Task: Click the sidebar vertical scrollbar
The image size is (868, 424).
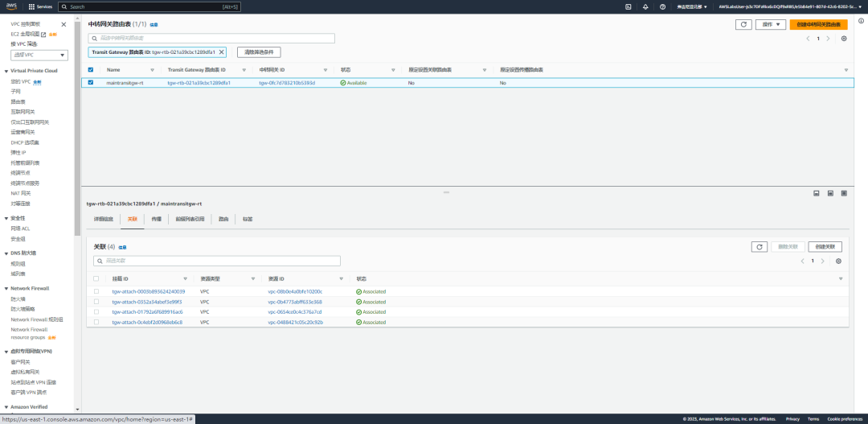Action: (77, 127)
